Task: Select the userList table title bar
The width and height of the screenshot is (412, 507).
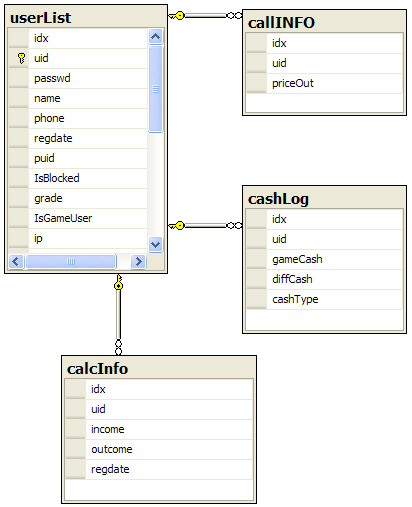Action: pos(86,17)
